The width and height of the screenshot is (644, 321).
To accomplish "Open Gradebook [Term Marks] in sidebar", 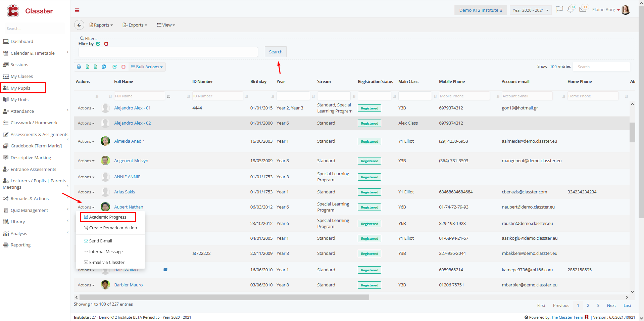I will click(x=32, y=146).
